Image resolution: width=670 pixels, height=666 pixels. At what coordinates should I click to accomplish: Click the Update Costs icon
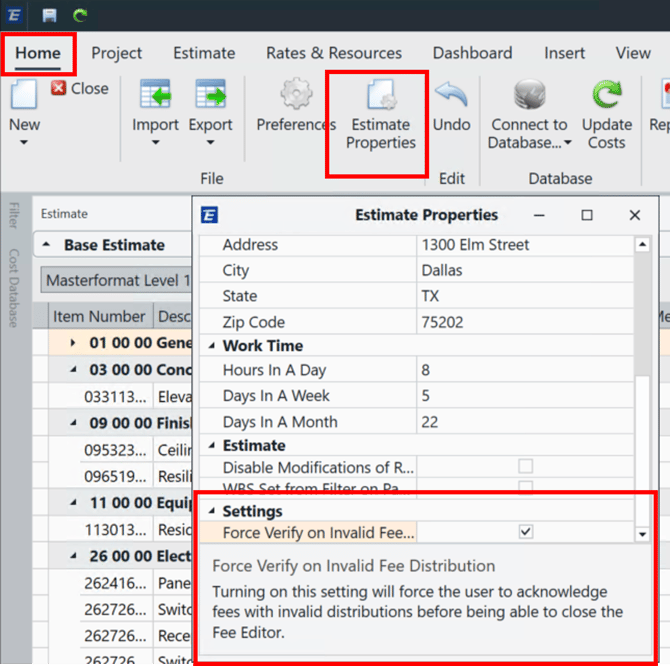pos(607,96)
